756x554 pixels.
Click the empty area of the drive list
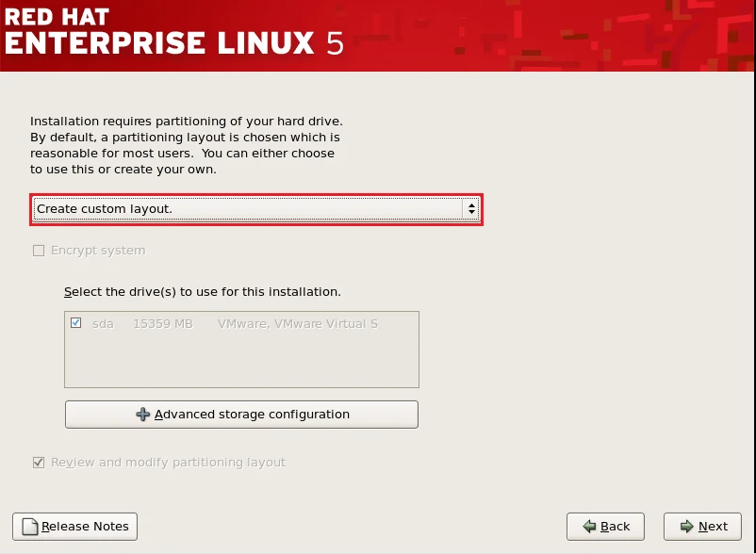click(x=240, y=363)
